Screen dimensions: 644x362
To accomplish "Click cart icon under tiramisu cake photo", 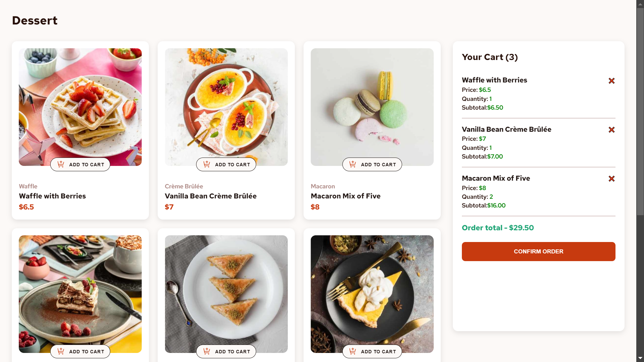I will 61,351.
